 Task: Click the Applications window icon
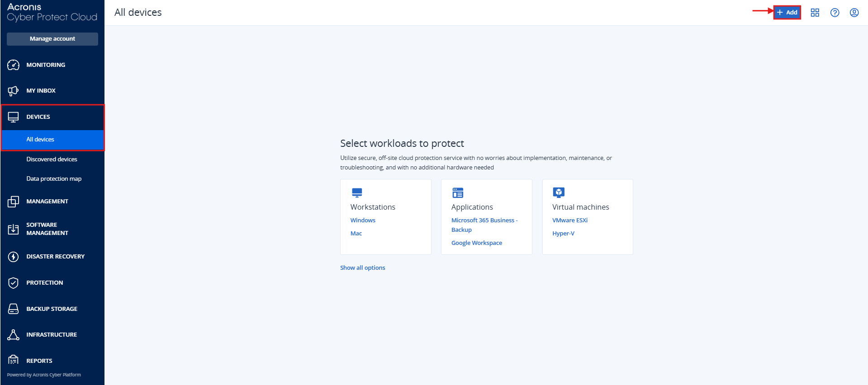[458, 193]
